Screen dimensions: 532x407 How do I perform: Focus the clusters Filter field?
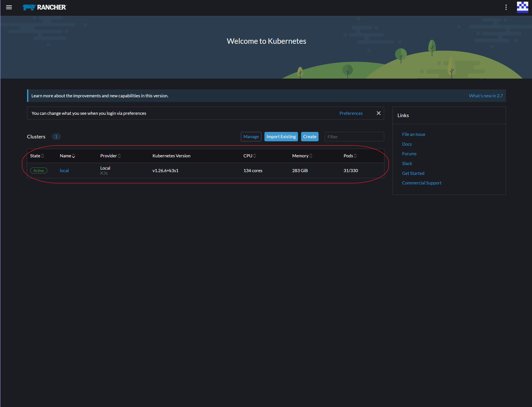354,137
